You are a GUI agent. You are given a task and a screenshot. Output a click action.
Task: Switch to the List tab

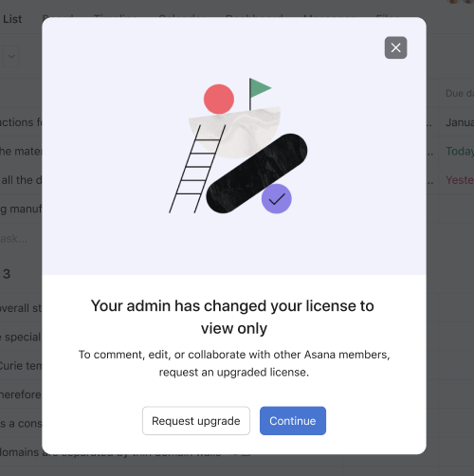pyautogui.click(x=12, y=19)
